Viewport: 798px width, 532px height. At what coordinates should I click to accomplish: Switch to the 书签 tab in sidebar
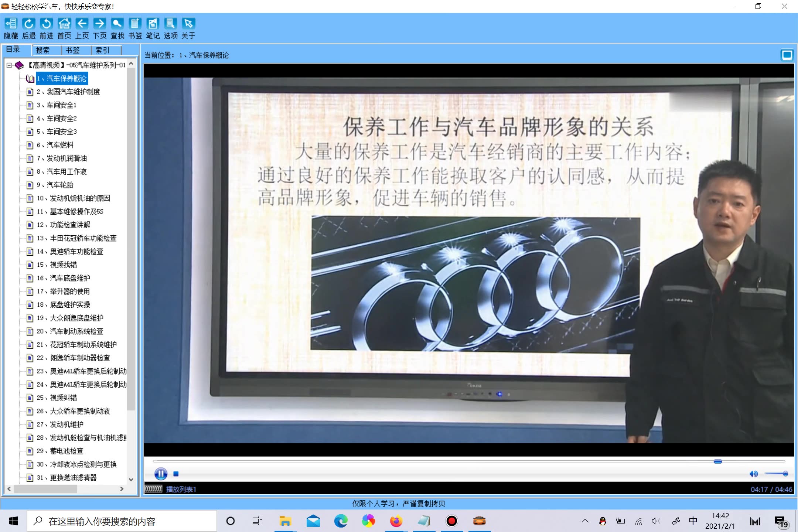coord(72,50)
